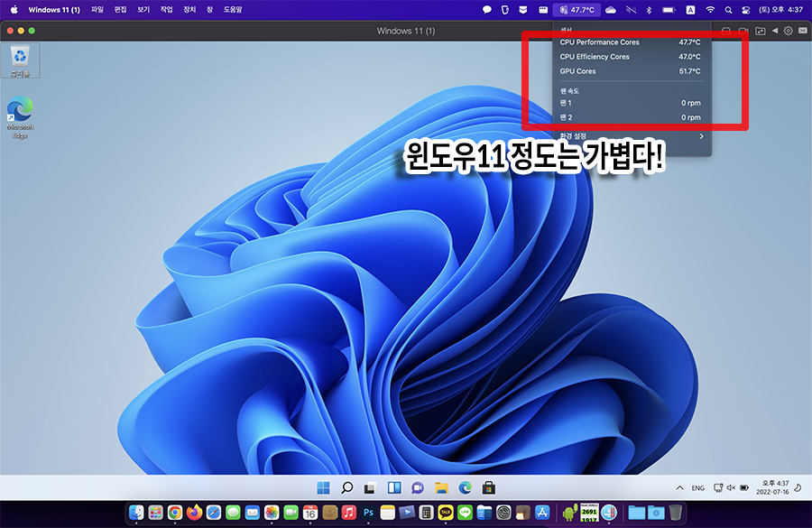Open LINE messenger in the Dock

pyautogui.click(x=465, y=513)
